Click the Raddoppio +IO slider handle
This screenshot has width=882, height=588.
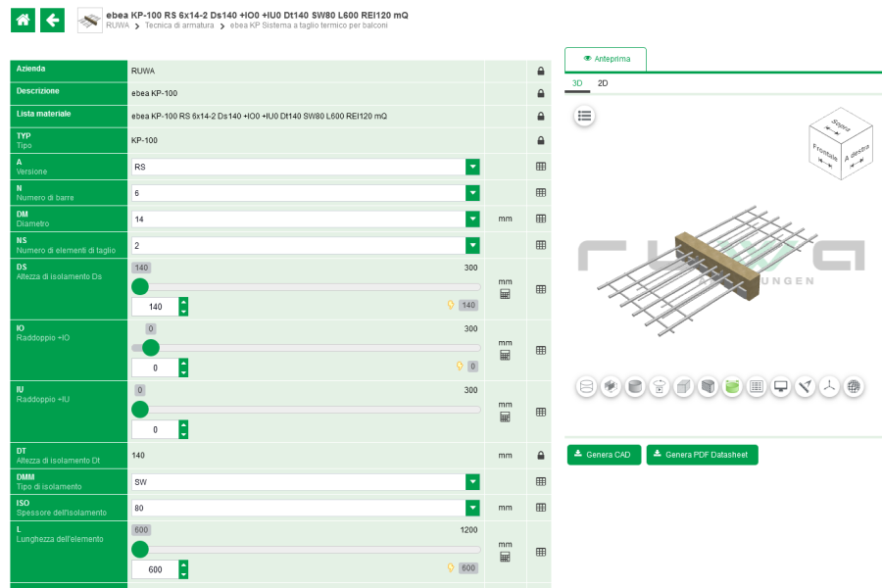click(x=151, y=347)
